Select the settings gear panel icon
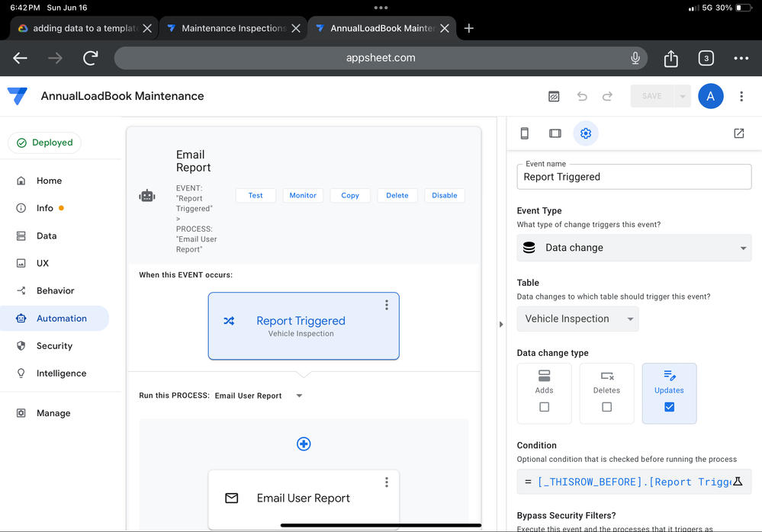Screen dimensions: 762x532 pos(586,133)
